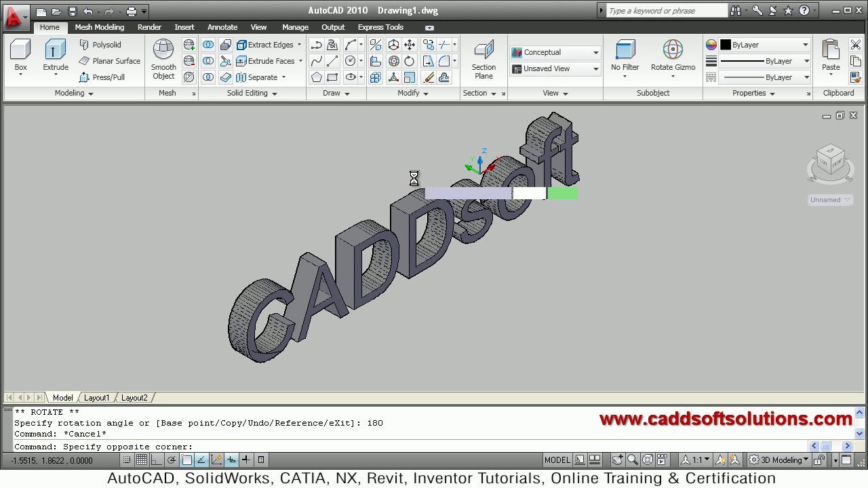Click the Planar Surface tool

coord(109,61)
